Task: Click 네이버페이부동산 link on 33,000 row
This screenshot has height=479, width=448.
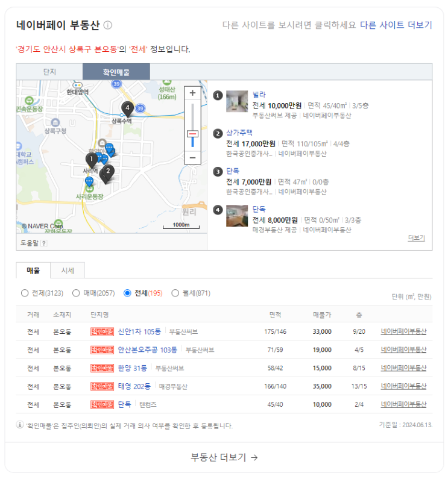Action: (x=403, y=332)
